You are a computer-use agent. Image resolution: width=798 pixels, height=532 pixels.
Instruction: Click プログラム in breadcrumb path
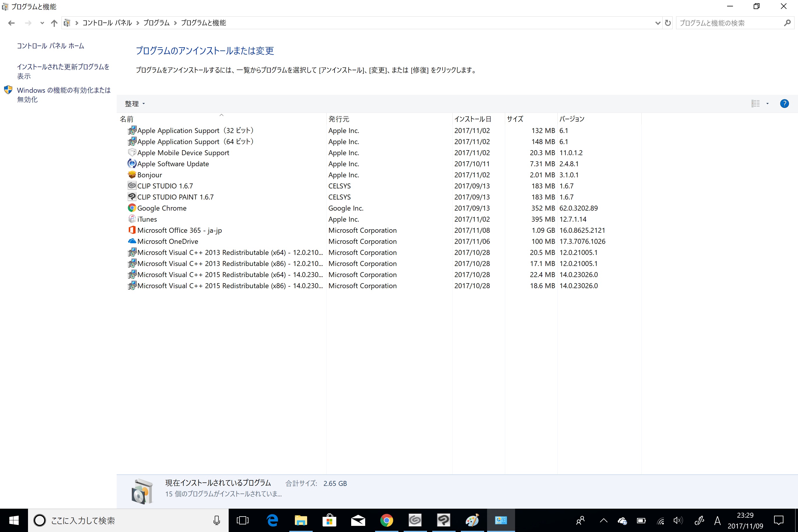click(156, 23)
